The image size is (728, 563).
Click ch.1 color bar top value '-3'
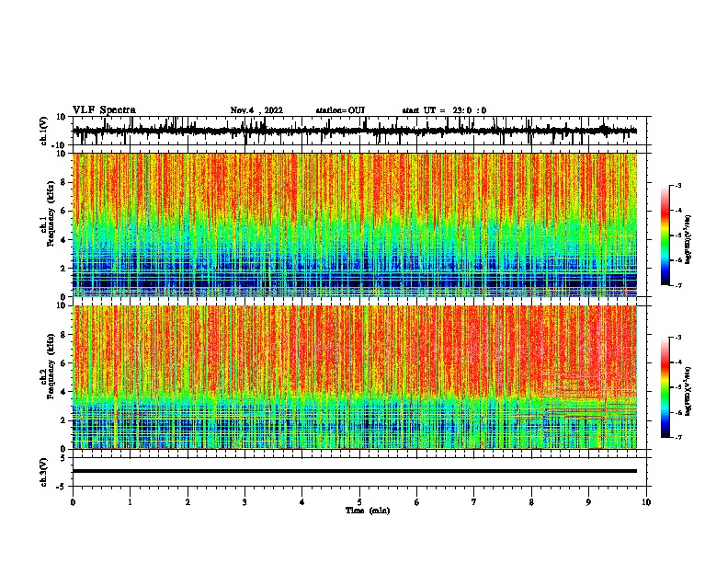tap(678, 185)
